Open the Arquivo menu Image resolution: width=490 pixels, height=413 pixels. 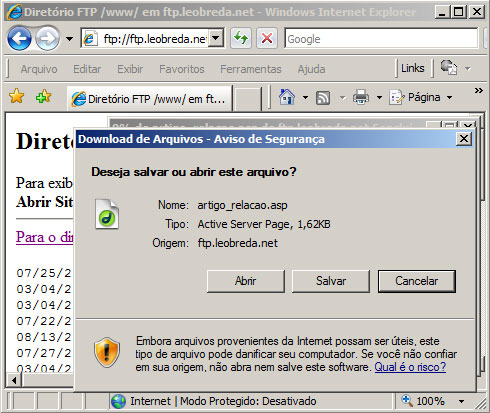[39, 69]
